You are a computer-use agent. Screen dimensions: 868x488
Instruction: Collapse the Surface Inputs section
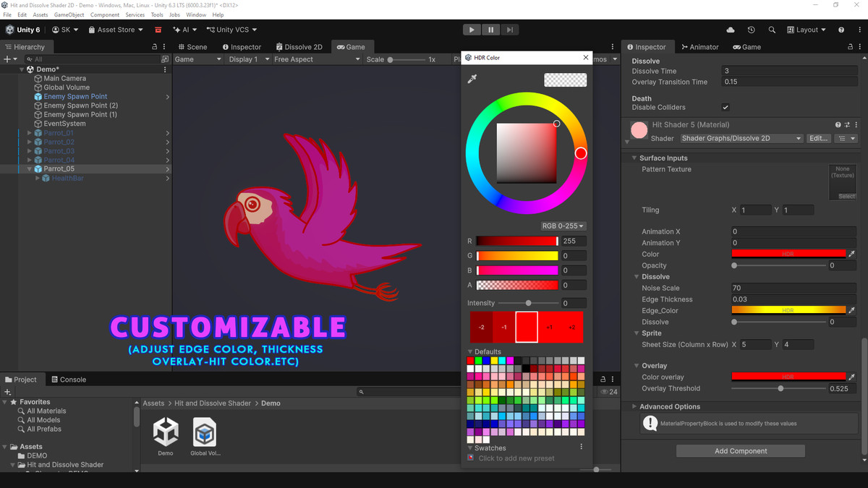[634, 158]
